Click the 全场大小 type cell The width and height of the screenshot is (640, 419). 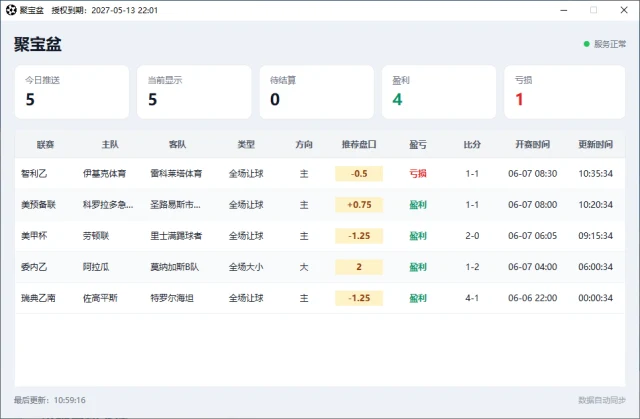click(246, 267)
